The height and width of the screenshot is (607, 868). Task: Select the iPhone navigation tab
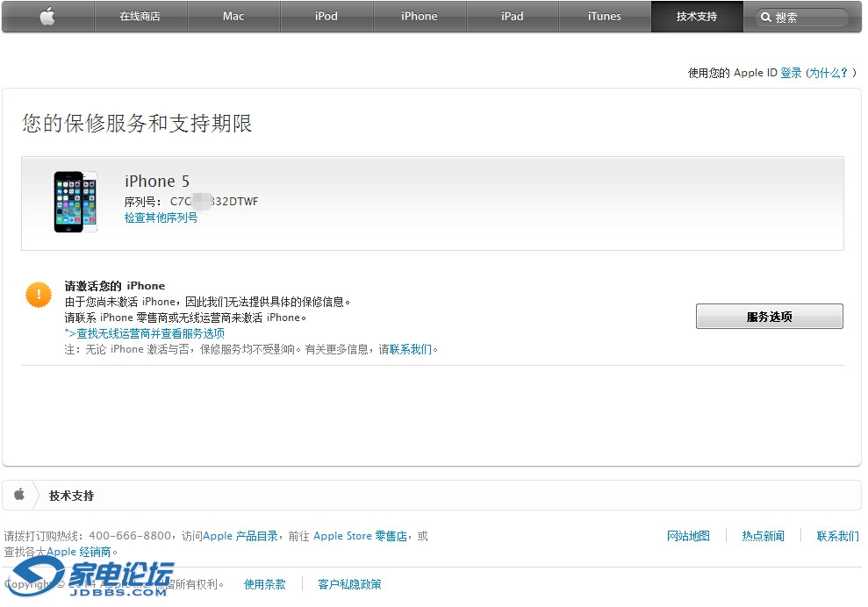click(420, 17)
